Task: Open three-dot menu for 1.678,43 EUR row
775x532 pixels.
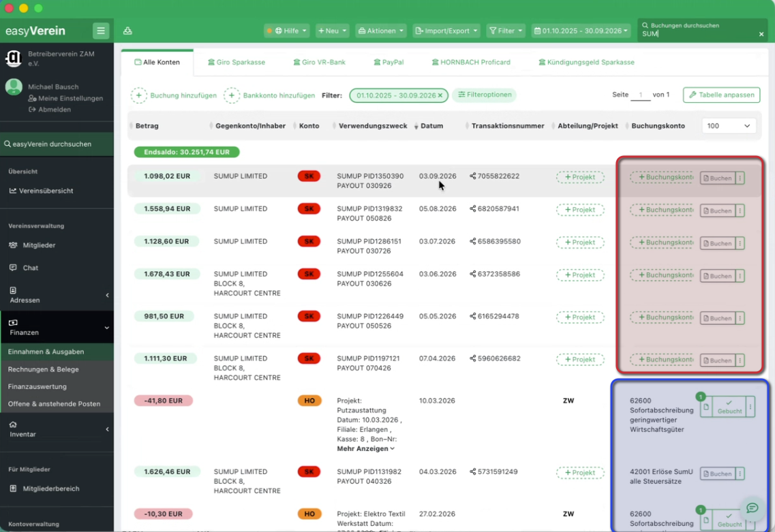Action: point(740,276)
